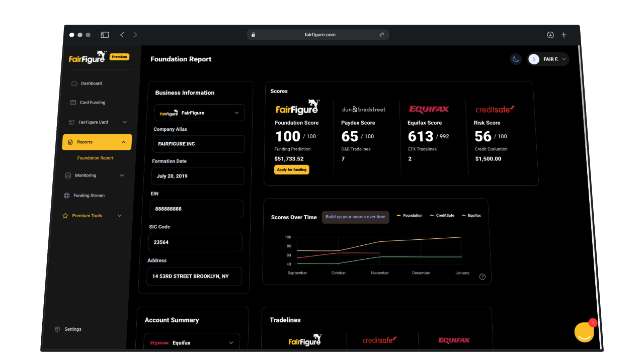
Task: Click the browser sidebar toggle icon
Action: click(105, 35)
